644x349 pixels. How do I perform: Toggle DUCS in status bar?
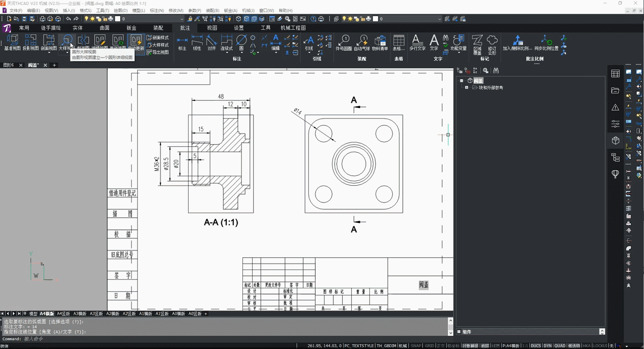(x=536, y=346)
